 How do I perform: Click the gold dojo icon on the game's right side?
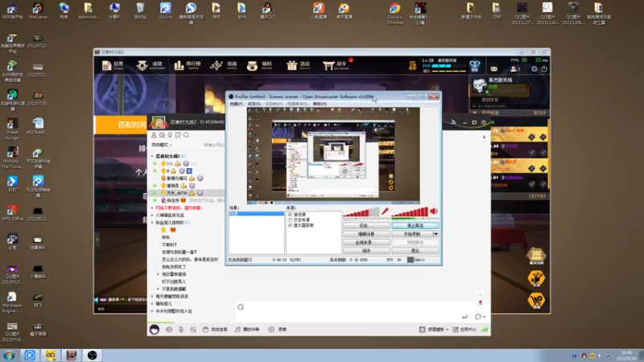[536, 256]
